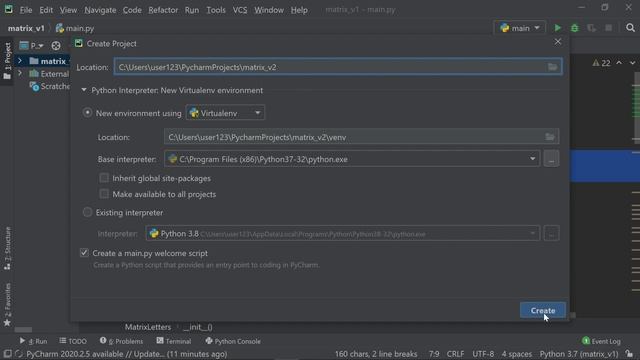
Task: Click main.py file icon in breadcrumb
Action: (x=60, y=28)
